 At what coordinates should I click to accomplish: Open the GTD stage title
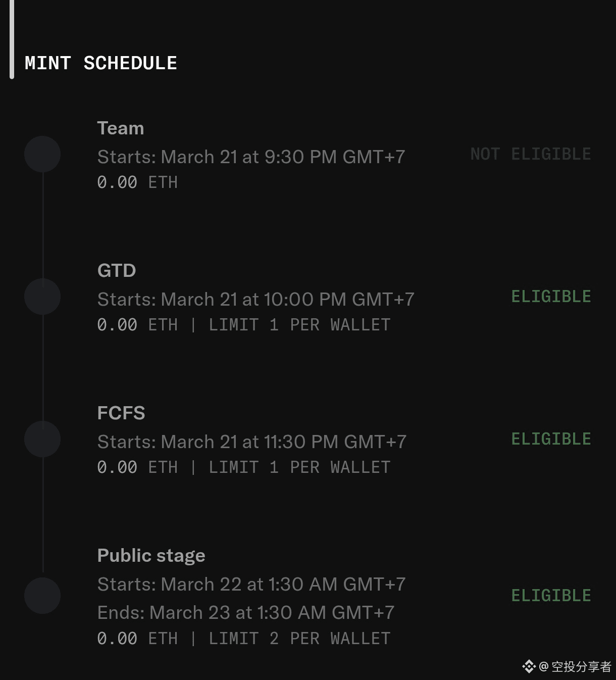(117, 271)
